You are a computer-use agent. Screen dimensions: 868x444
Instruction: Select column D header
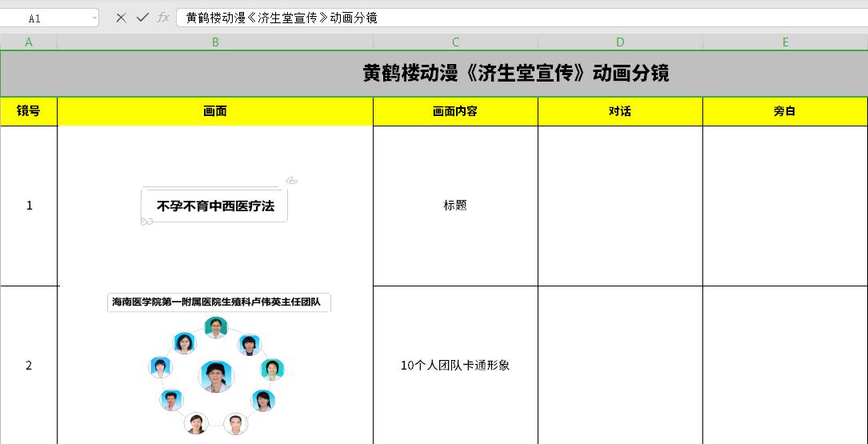click(x=620, y=42)
